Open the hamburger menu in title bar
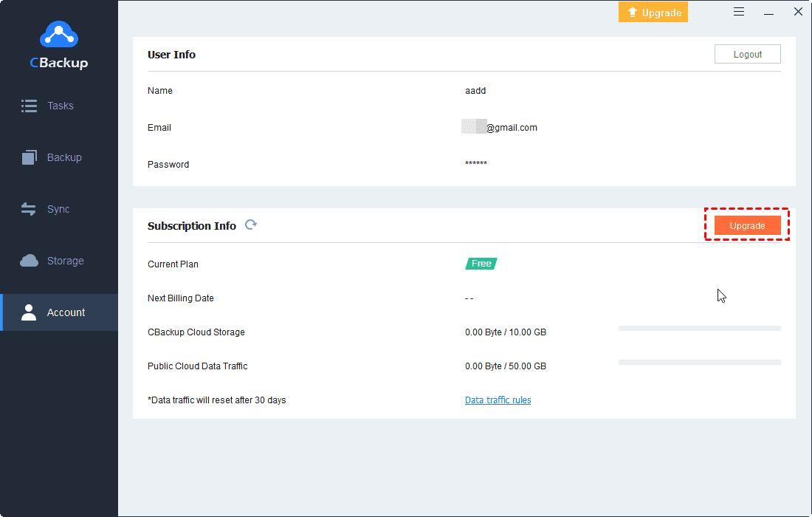 [x=739, y=12]
